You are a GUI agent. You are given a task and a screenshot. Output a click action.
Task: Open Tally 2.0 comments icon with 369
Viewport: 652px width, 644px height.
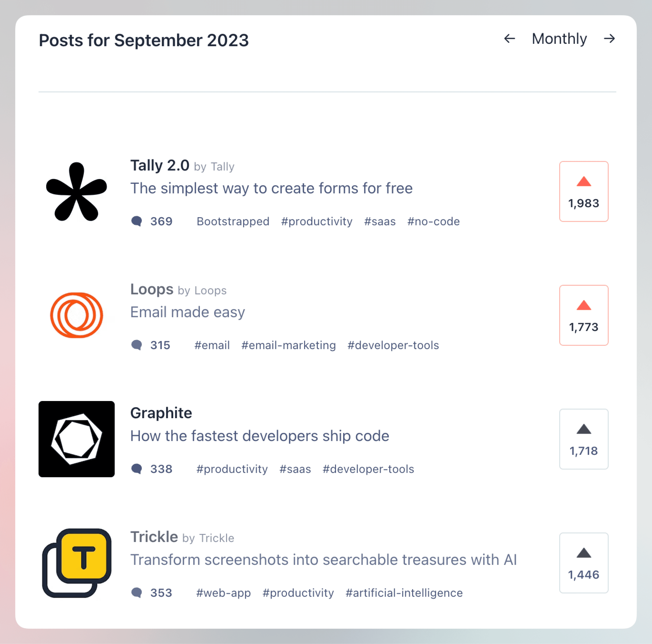pos(152,221)
